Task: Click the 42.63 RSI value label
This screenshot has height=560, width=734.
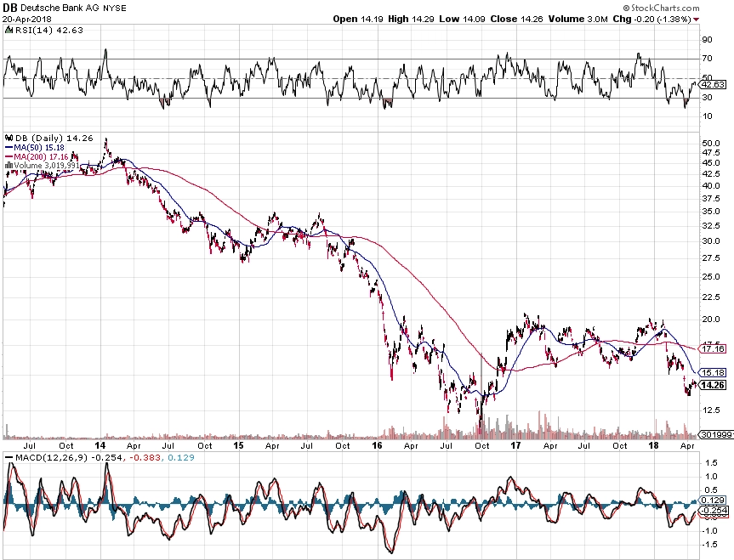Action: [x=714, y=85]
